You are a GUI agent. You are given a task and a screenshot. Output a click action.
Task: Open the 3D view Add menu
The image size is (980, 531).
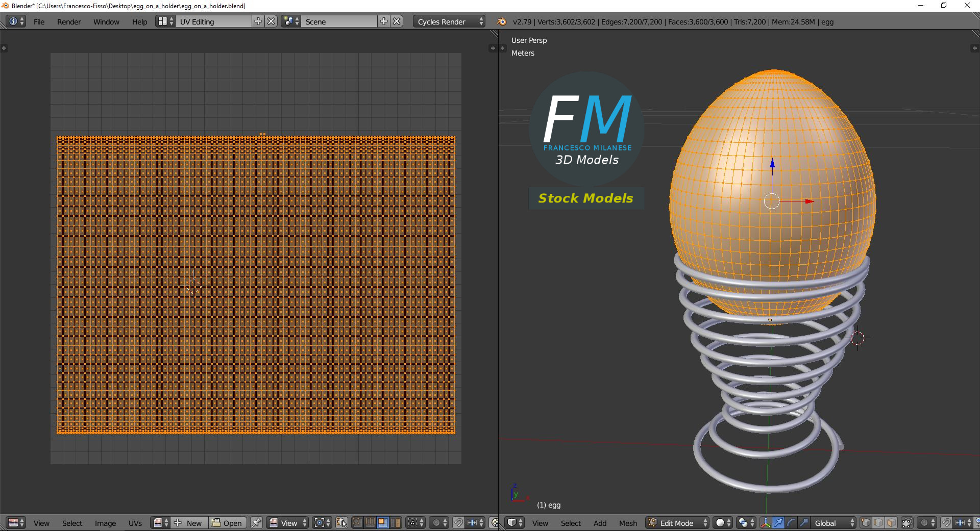click(600, 523)
